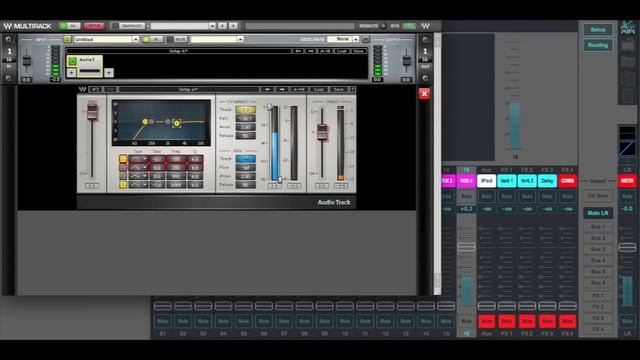This screenshot has height=360, width=640.
Task: Open the plugin help question mark
Action: coord(353,89)
